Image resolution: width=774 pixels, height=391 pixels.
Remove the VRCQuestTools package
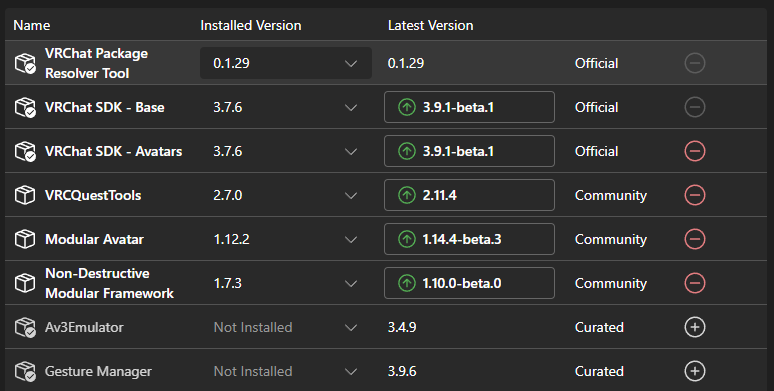click(x=695, y=195)
